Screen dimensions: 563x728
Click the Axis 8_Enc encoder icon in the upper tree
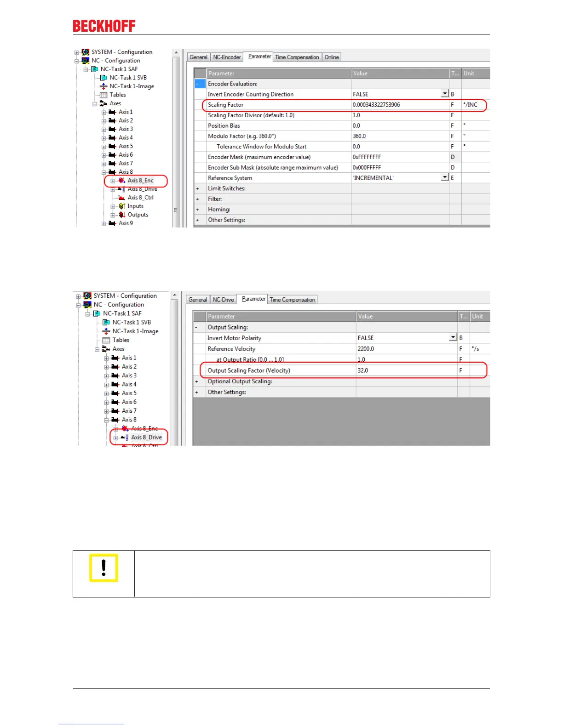122,181
